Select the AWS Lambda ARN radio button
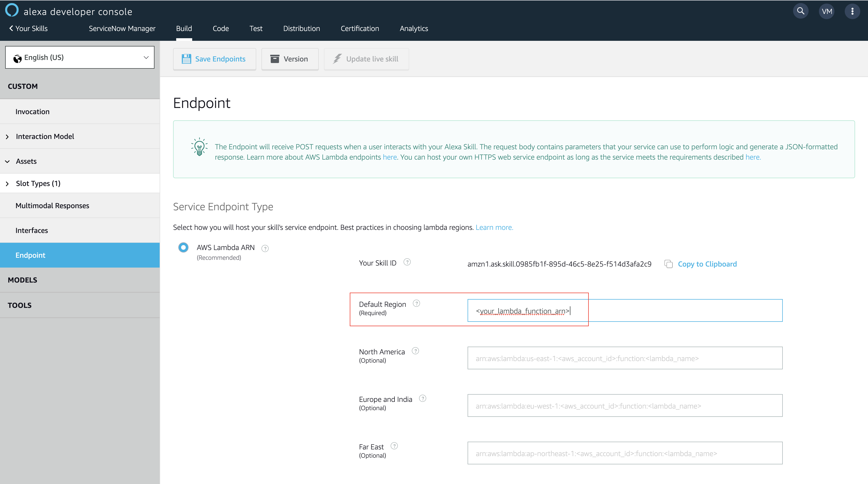Screen dimensions: 868x484 click(x=183, y=248)
